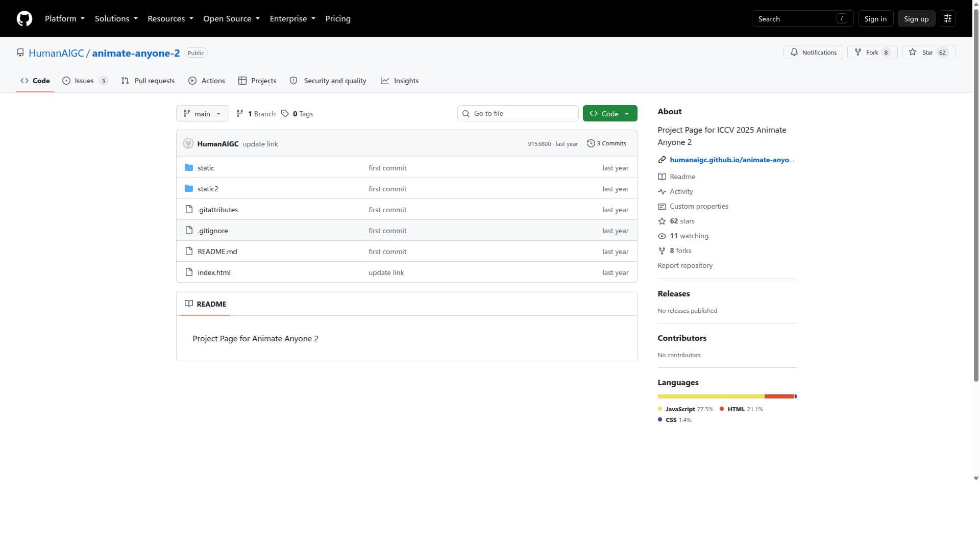Click the HumanAIGC avatar in commit row

click(188, 144)
